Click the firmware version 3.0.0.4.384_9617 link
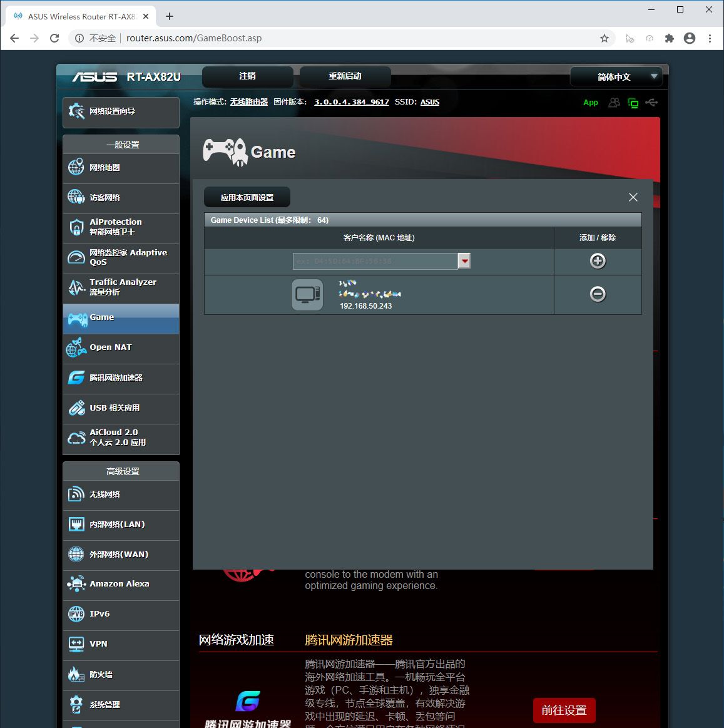The image size is (724, 728). [x=351, y=102]
